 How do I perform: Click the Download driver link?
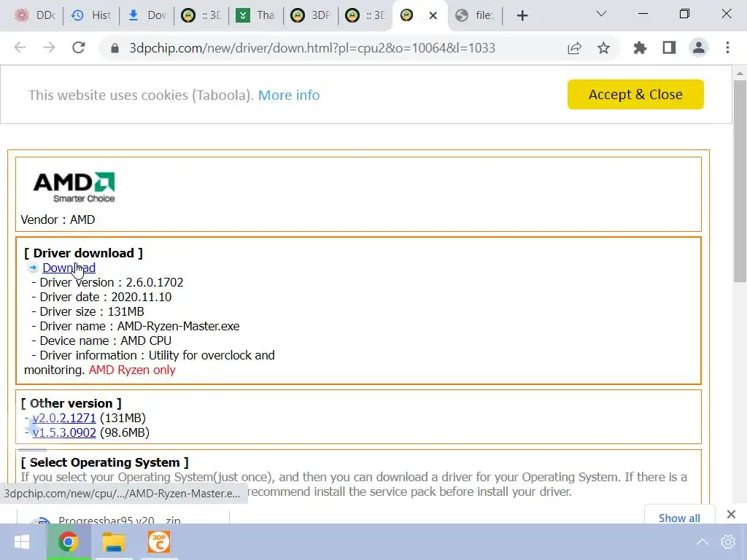pyautogui.click(x=69, y=268)
